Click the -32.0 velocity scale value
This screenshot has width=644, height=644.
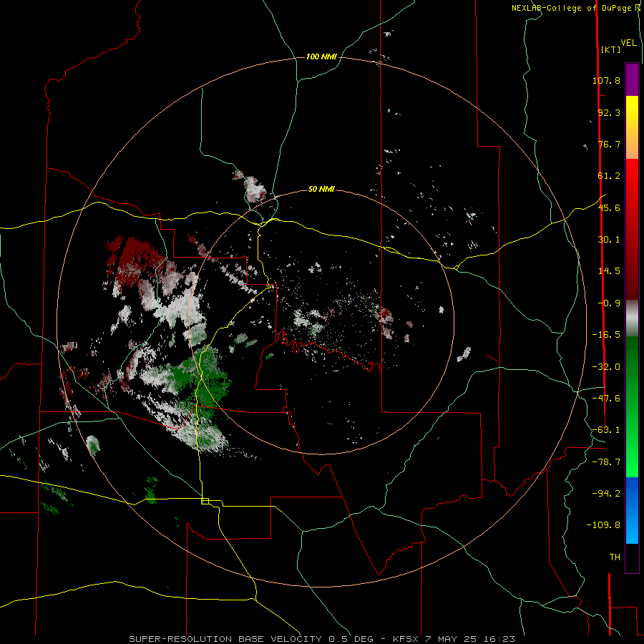tap(606, 367)
